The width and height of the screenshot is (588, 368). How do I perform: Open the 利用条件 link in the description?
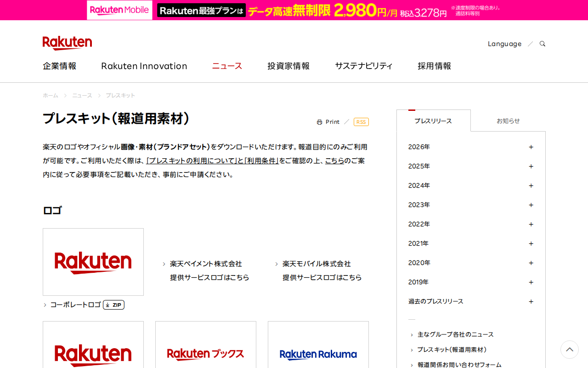[x=262, y=161]
